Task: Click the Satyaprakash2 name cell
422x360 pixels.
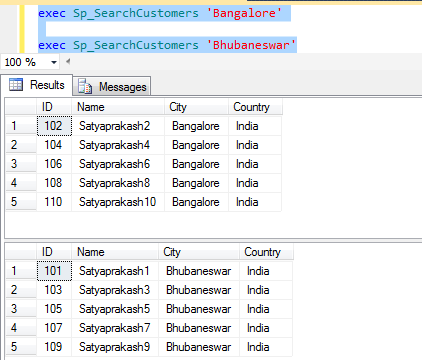Action: click(118, 126)
